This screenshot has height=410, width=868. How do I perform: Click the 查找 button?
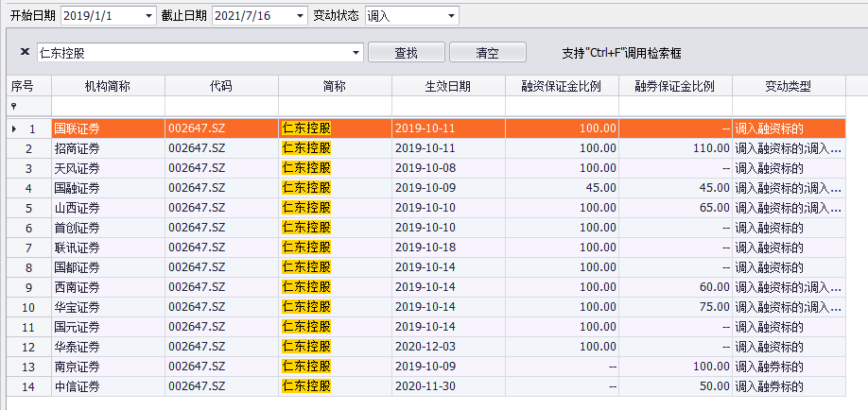(x=406, y=53)
